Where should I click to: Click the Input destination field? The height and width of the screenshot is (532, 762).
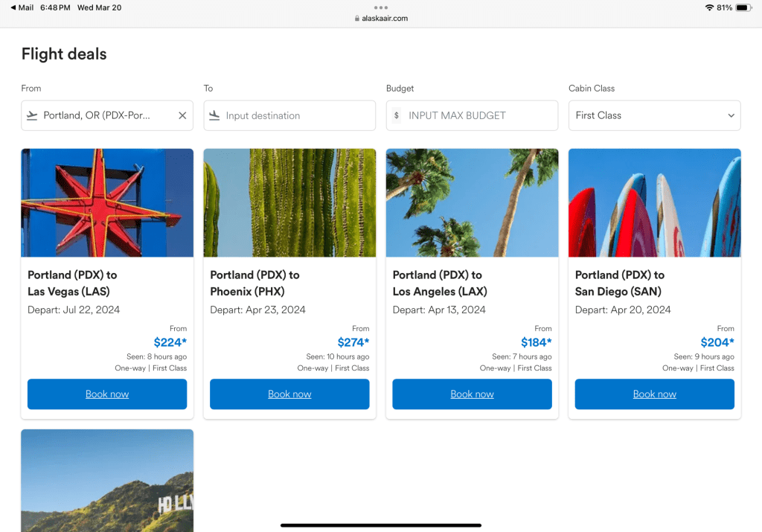[x=298, y=115]
